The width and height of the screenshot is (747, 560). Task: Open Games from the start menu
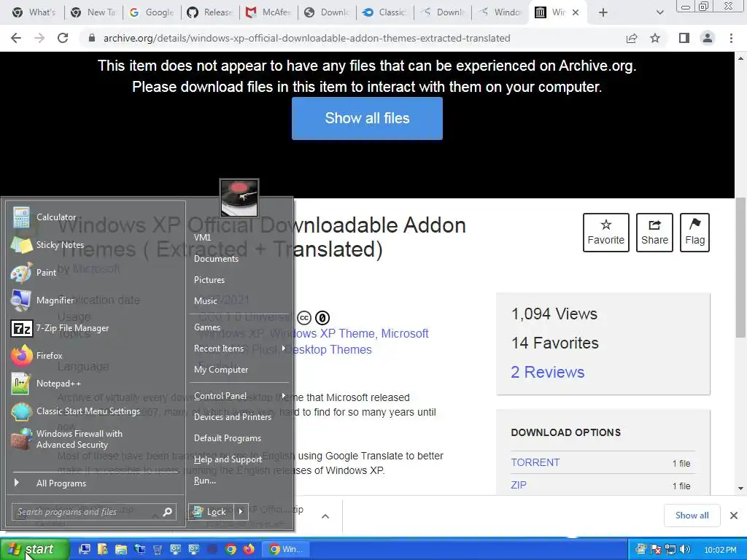[239, 327]
